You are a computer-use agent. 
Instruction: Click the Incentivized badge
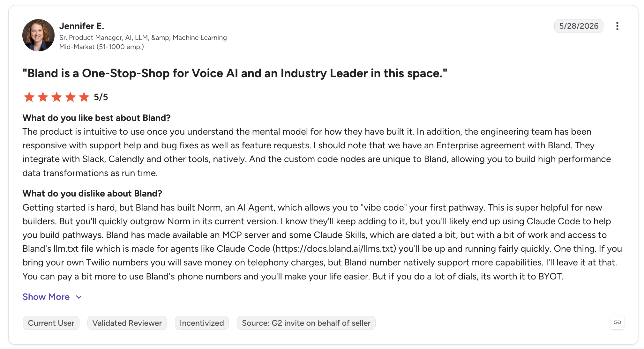coord(202,323)
